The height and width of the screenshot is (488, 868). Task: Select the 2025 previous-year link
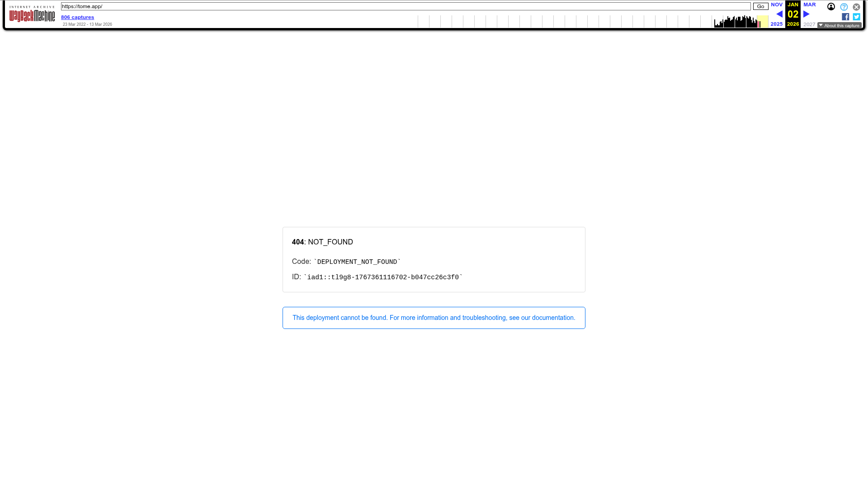pos(776,24)
